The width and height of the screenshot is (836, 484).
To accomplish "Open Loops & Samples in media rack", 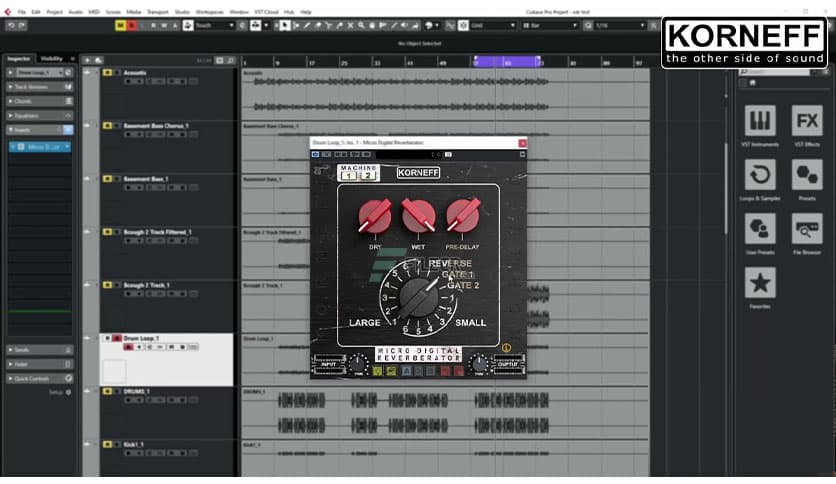I will 760,174.
